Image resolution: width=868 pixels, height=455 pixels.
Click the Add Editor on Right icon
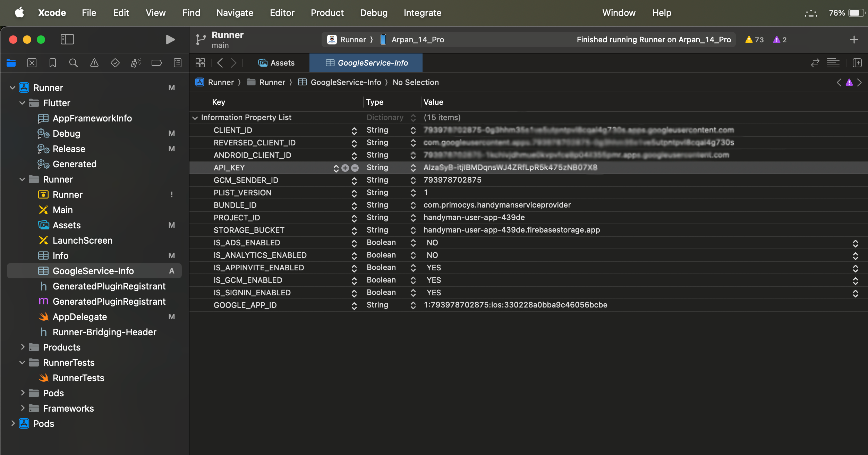click(x=857, y=63)
